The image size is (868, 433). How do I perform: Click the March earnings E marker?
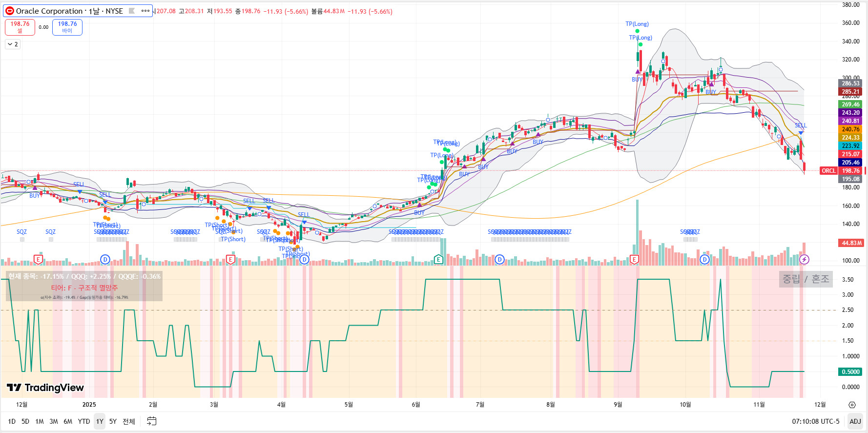click(x=230, y=259)
